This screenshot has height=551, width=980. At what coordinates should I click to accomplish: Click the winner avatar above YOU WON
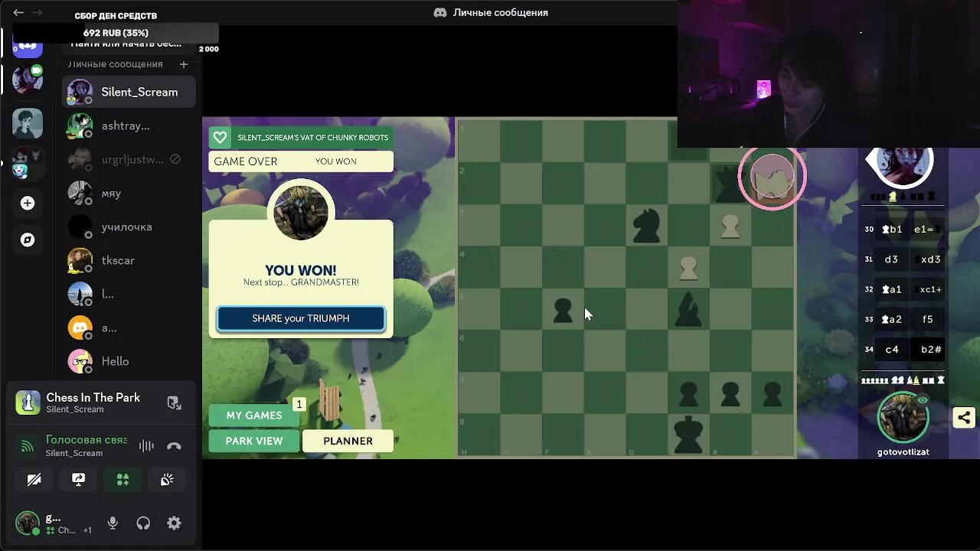pyautogui.click(x=301, y=212)
